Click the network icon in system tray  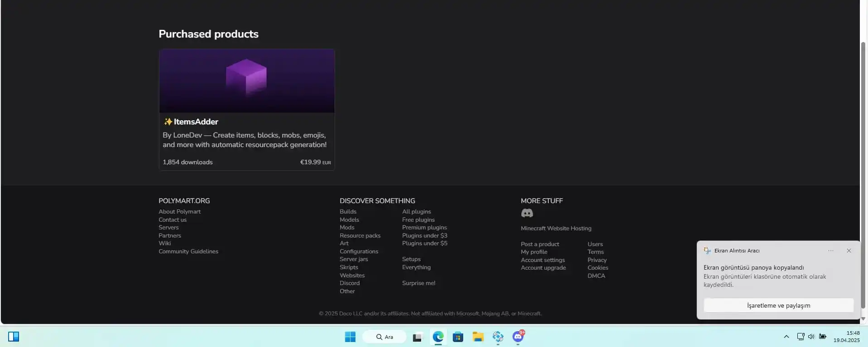tap(800, 337)
